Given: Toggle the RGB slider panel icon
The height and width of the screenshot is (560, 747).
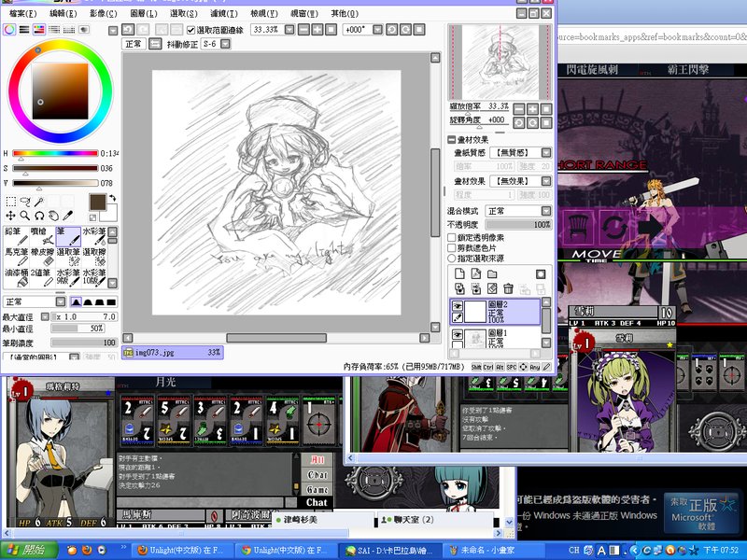Looking at the screenshot, I should coord(24,30).
